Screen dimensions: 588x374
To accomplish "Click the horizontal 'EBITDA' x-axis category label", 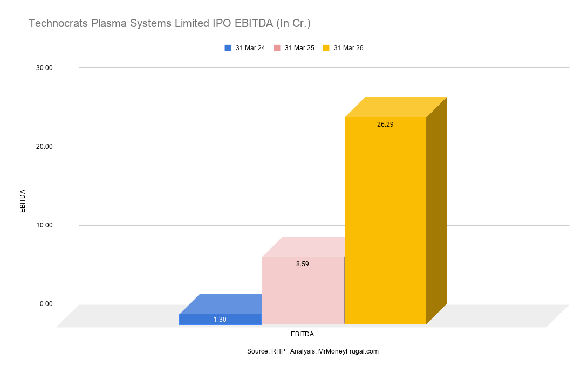I will (302, 334).
